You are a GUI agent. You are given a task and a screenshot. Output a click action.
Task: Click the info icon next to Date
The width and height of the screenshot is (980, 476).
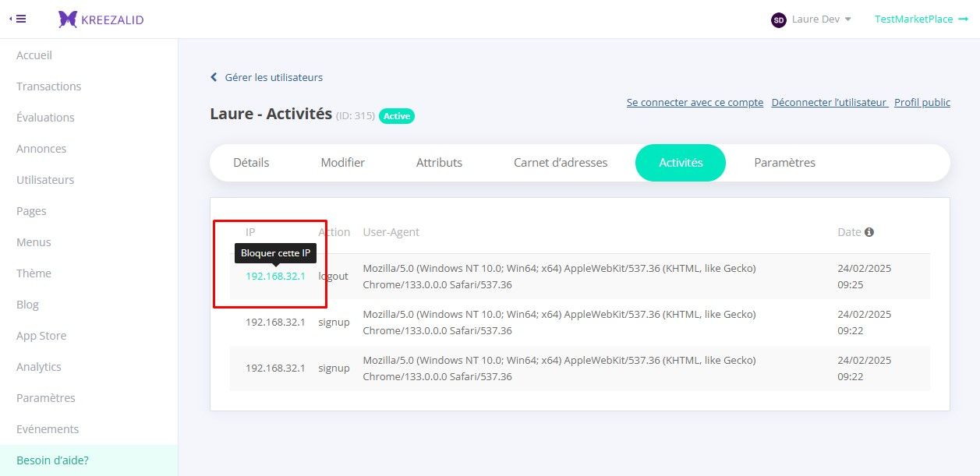coord(869,232)
